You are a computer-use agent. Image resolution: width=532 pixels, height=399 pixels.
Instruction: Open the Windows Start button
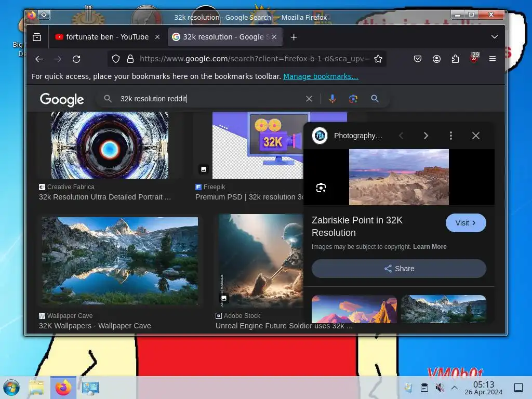pos(11,388)
